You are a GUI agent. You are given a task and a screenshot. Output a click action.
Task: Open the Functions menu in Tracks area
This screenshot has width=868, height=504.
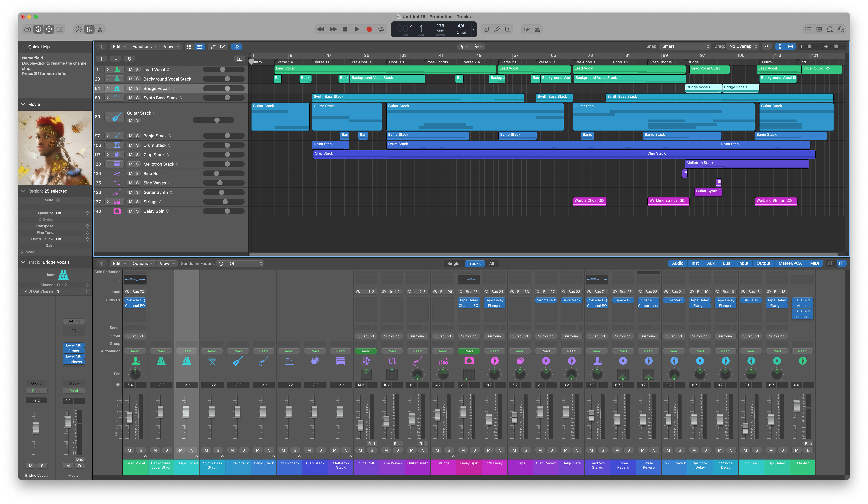[x=145, y=46]
